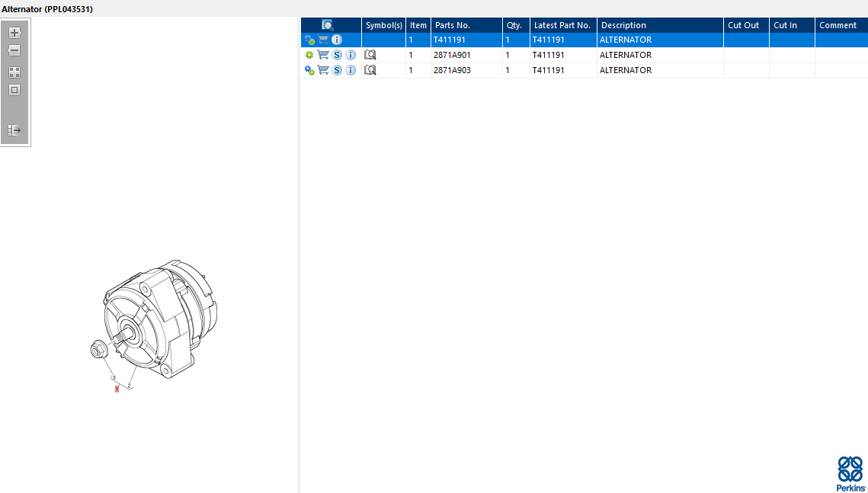Click the S icon in 2871A901 row
868x493 pixels.
337,55
